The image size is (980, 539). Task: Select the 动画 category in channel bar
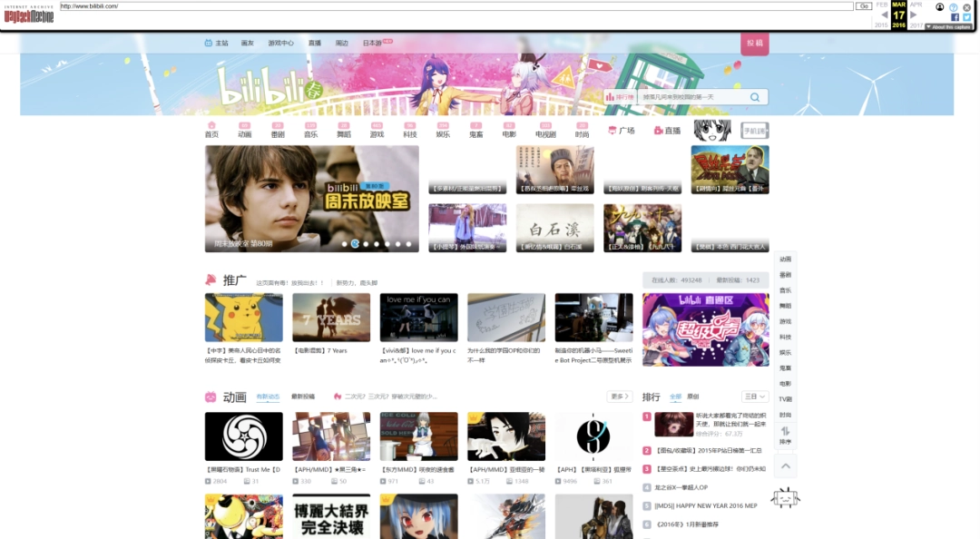[244, 130]
